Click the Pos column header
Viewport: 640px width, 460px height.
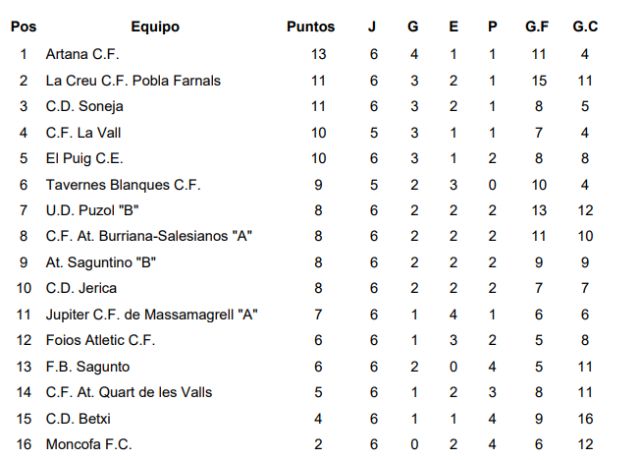tap(24, 27)
